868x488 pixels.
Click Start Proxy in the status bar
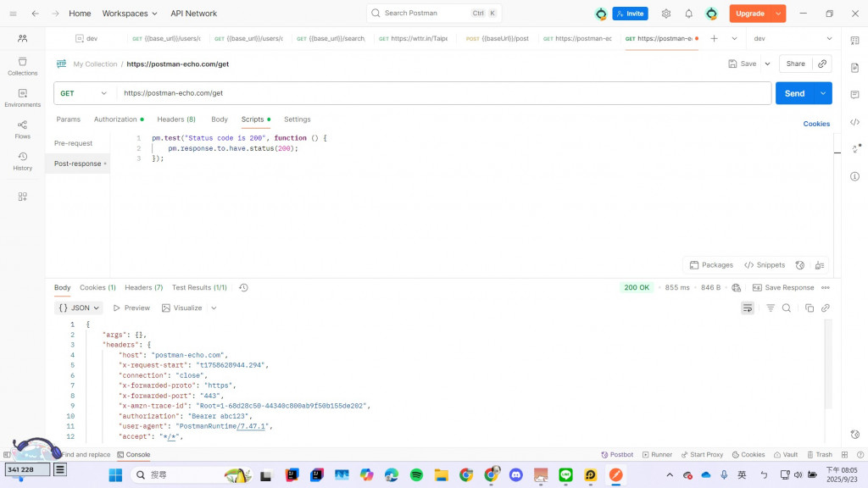coord(702,455)
